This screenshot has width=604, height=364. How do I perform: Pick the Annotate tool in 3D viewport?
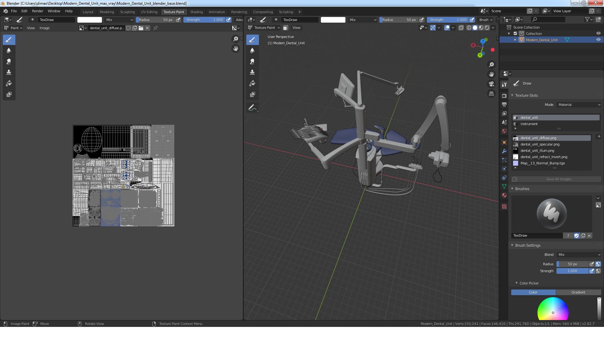pyautogui.click(x=252, y=108)
